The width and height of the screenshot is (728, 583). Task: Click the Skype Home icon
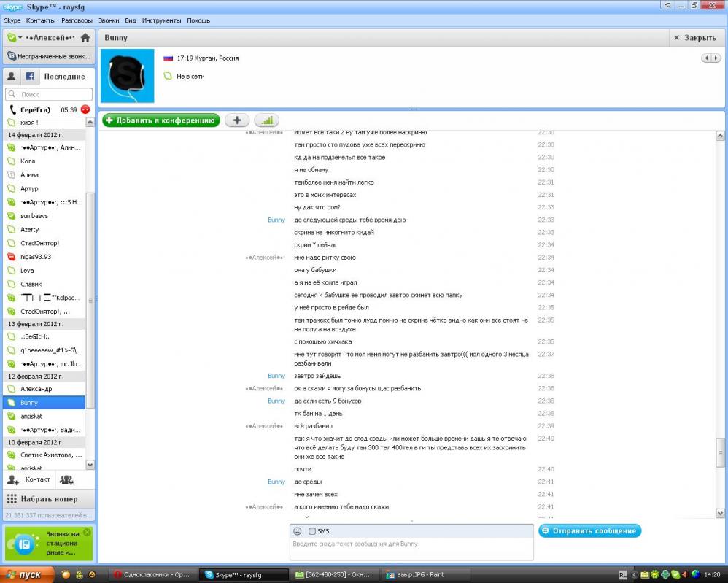85,38
